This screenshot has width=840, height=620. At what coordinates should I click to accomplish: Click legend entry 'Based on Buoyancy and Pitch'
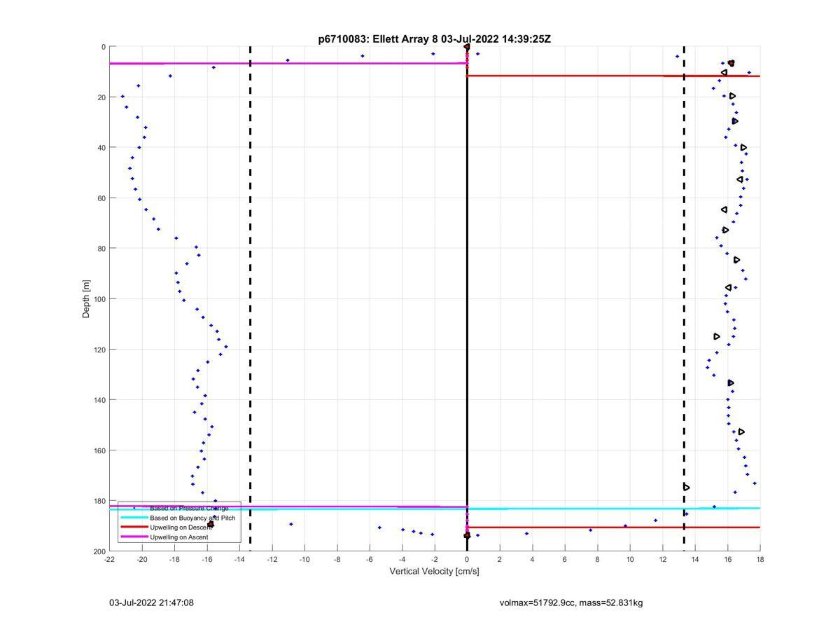192,518
